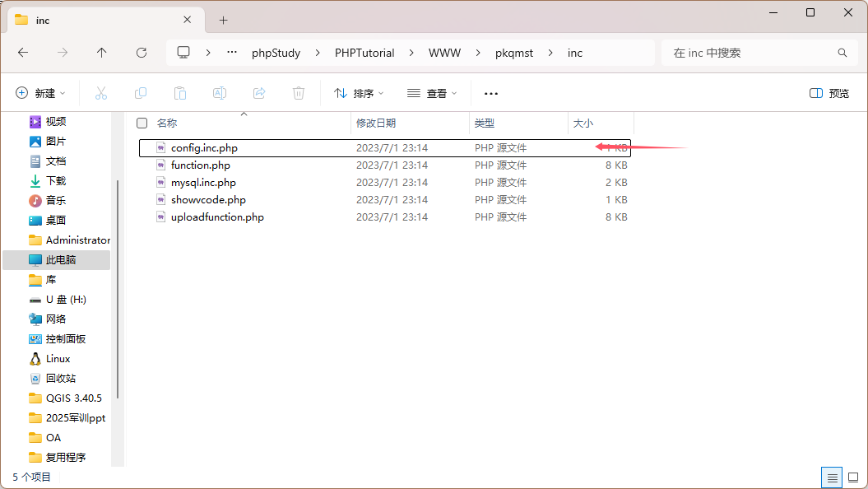Toggle the 预览 preview pane button
868x489 pixels.
[829, 93]
